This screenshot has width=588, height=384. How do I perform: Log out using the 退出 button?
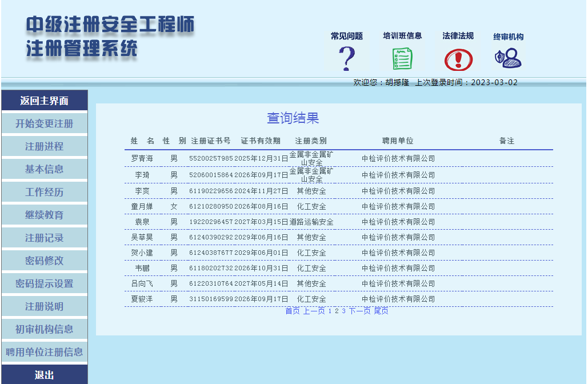click(44, 375)
